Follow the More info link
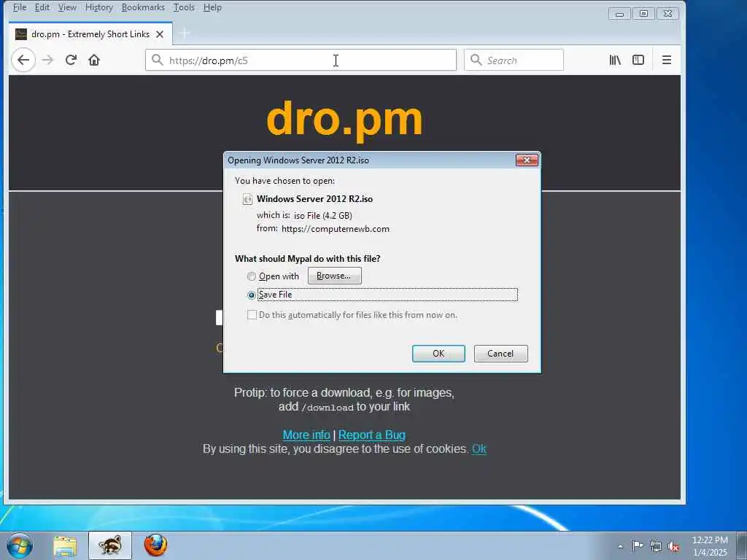The image size is (747, 560). [306, 435]
